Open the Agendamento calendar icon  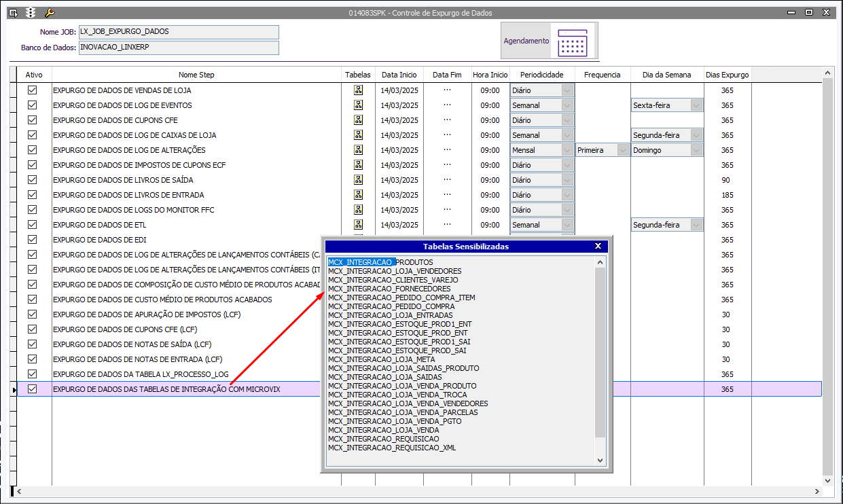(572, 42)
